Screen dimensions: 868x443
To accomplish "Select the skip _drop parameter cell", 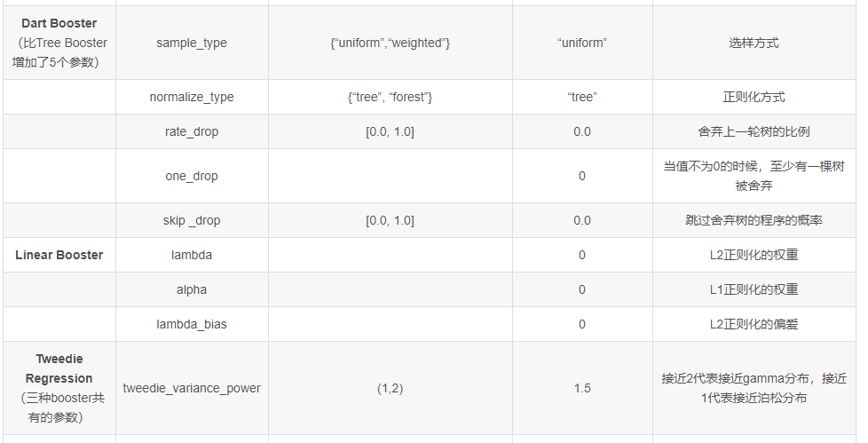I will pyautogui.click(x=192, y=220).
